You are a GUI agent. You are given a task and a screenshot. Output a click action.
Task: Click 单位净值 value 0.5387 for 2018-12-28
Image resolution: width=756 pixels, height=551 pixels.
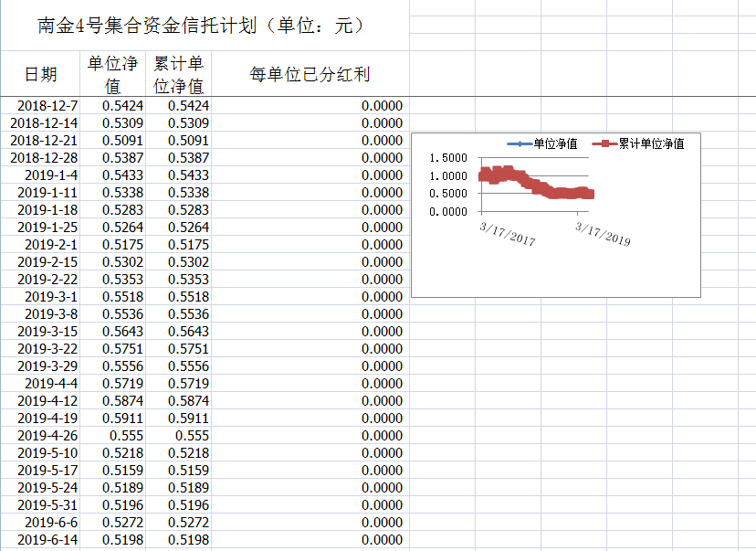pyautogui.click(x=113, y=158)
